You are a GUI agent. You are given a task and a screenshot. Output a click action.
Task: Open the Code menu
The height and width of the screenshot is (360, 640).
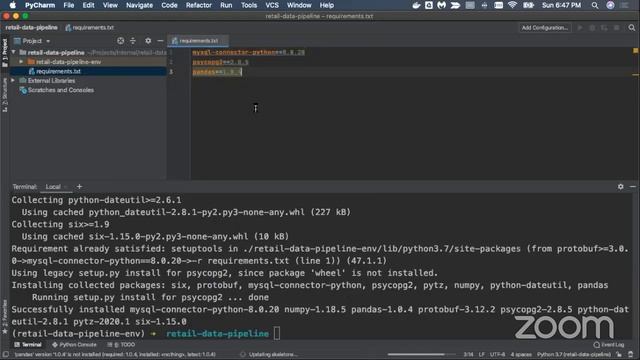[x=169, y=5]
